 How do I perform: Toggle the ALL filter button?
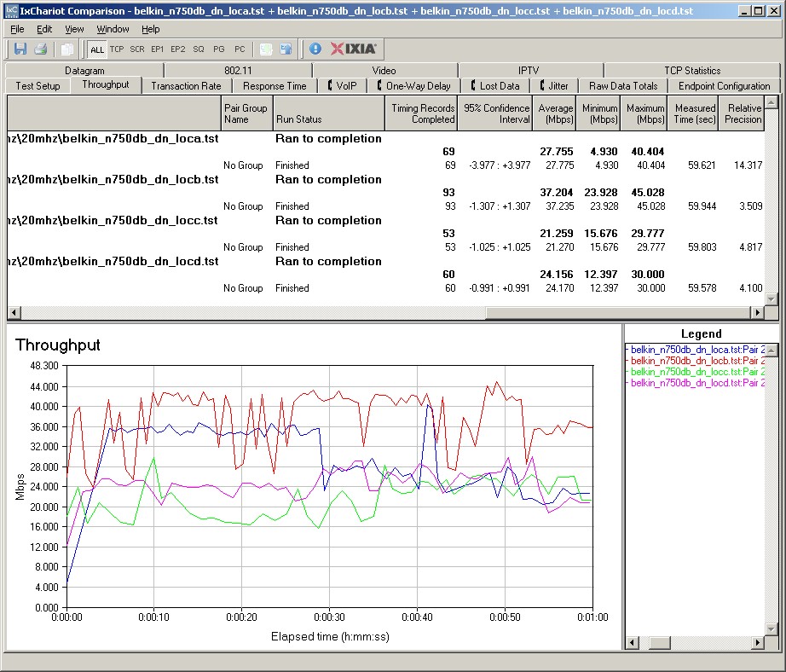pos(96,49)
